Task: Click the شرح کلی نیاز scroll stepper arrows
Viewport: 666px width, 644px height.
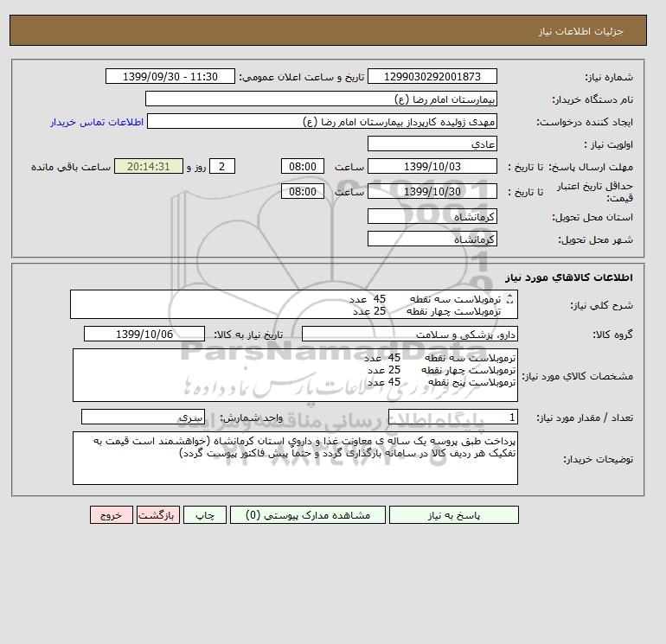Action: click(x=509, y=299)
